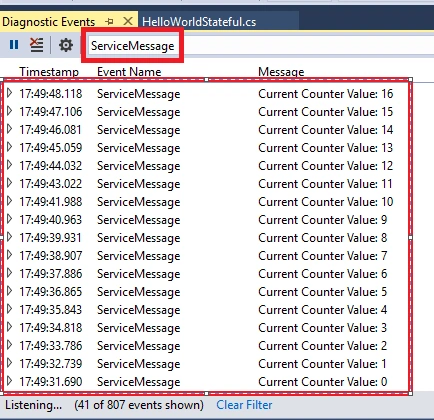Click the Event Name column header
This screenshot has height=420, width=434.
click(129, 72)
